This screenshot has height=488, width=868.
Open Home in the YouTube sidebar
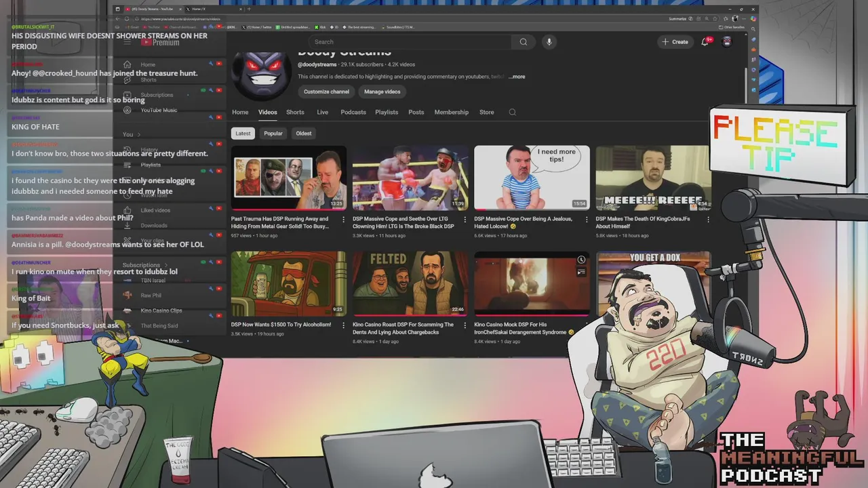148,65
